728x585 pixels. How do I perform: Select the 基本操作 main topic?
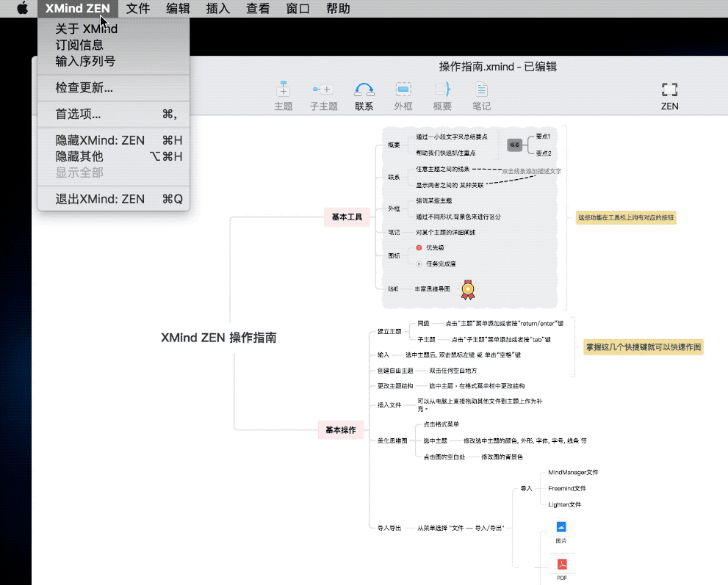[x=341, y=430]
